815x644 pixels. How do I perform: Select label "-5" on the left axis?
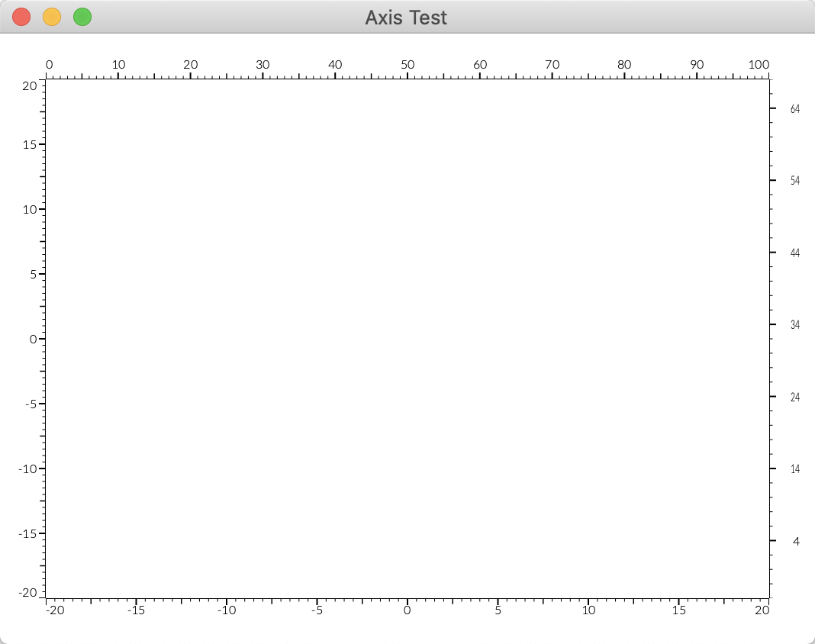tap(31, 404)
